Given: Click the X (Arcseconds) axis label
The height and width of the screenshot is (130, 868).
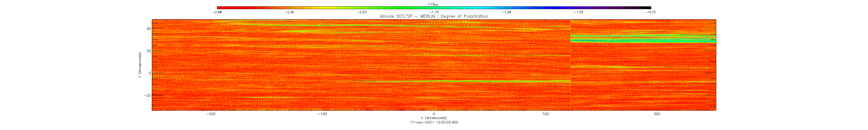Looking at the screenshot, I should point(434,118).
